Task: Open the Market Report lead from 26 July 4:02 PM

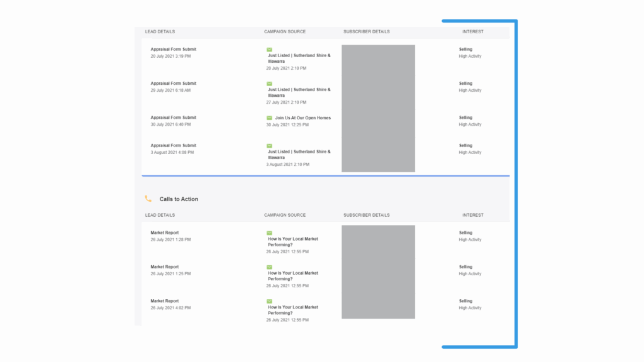Action: 164,301
